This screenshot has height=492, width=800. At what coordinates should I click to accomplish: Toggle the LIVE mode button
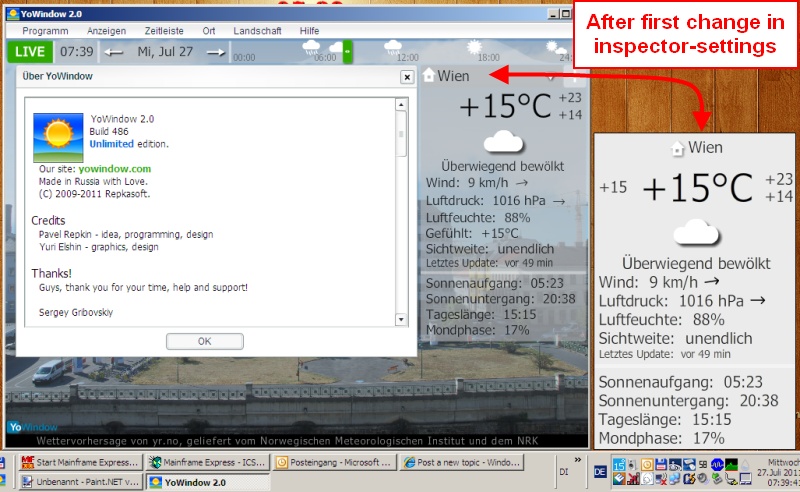tap(30, 52)
